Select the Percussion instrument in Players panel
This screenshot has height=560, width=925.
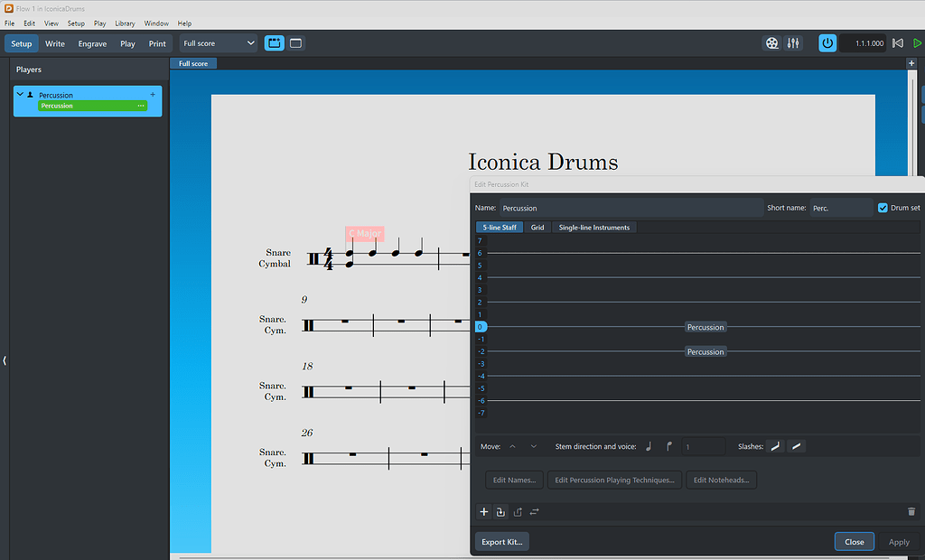pos(92,106)
